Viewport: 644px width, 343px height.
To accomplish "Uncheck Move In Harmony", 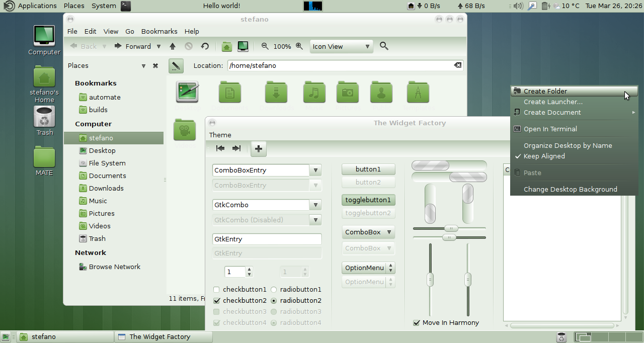I will click(x=416, y=322).
